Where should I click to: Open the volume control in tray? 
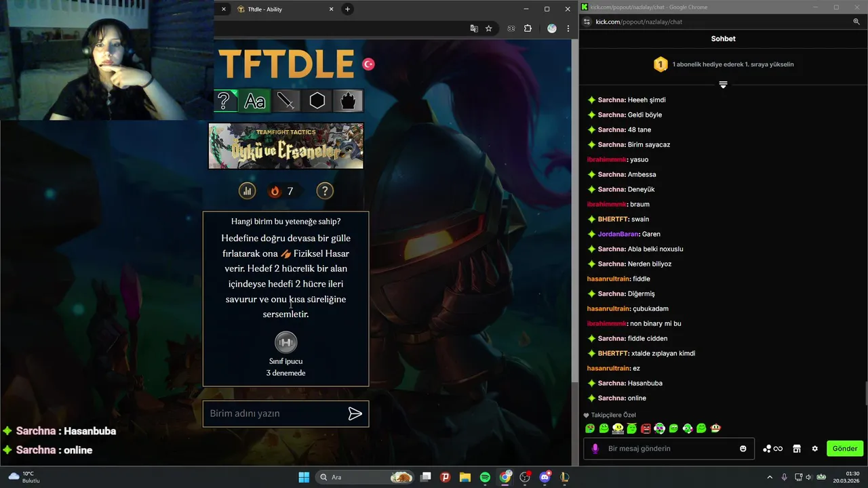(x=810, y=477)
